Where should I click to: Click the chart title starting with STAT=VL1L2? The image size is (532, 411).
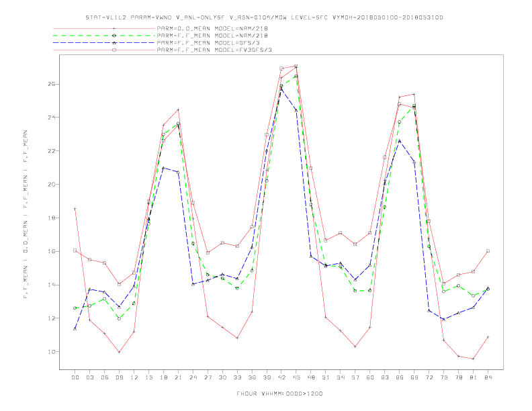(264, 17)
